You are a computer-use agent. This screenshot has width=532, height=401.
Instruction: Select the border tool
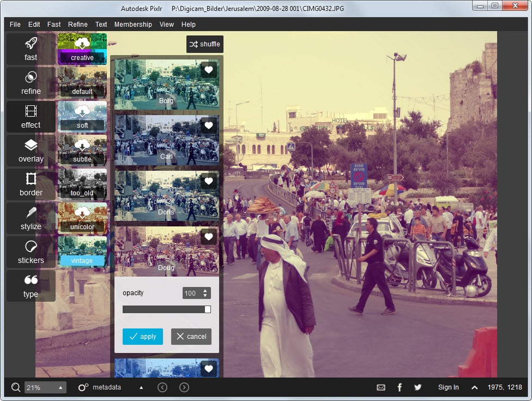31,184
